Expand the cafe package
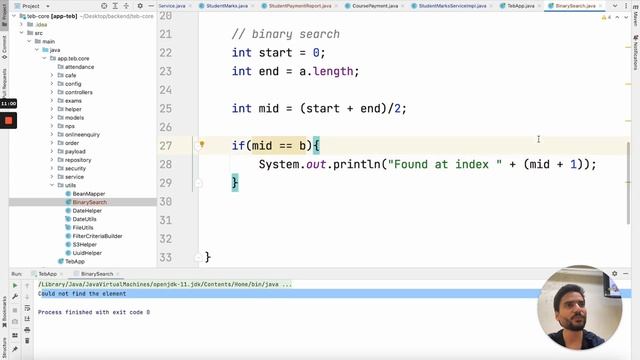 coord(52,76)
